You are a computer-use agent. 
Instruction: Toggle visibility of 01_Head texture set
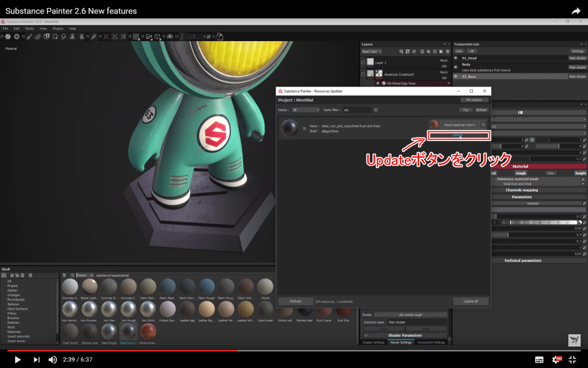(x=456, y=58)
